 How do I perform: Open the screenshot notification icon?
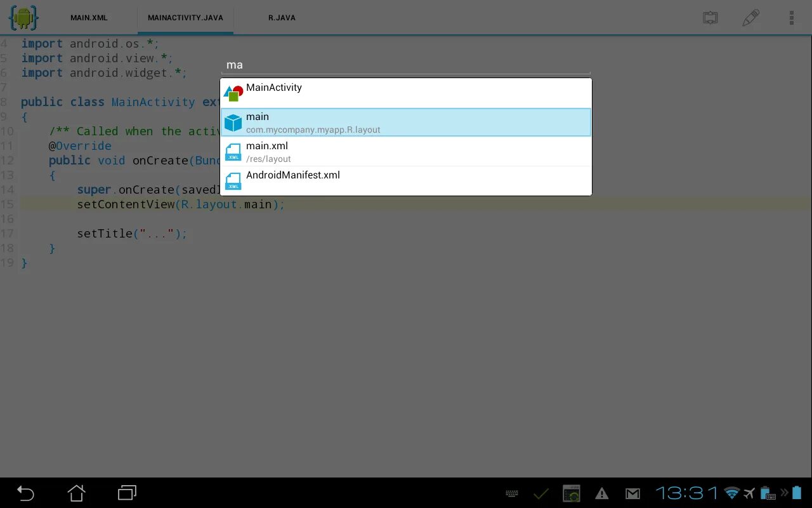click(572, 493)
